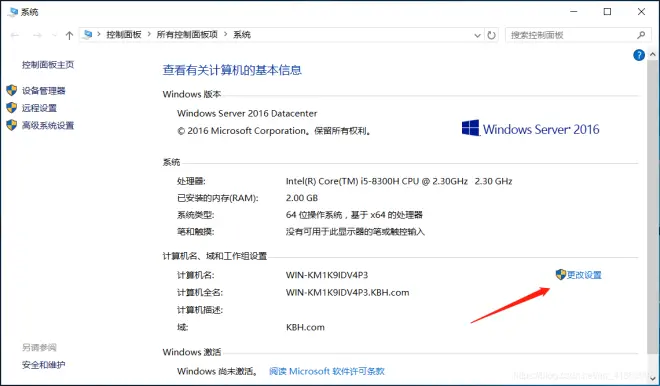Close the system window
Image resolution: width=660 pixels, height=386 pixels.
click(641, 12)
